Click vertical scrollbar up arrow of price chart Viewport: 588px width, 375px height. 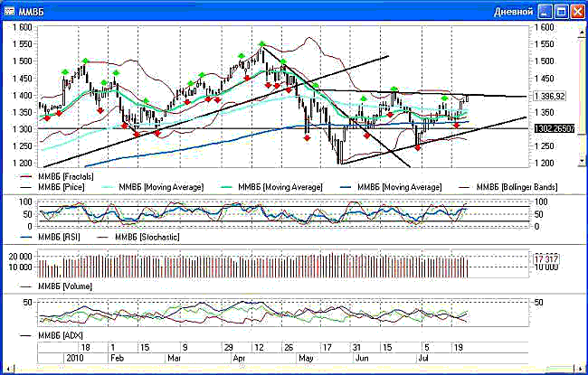coord(582,33)
